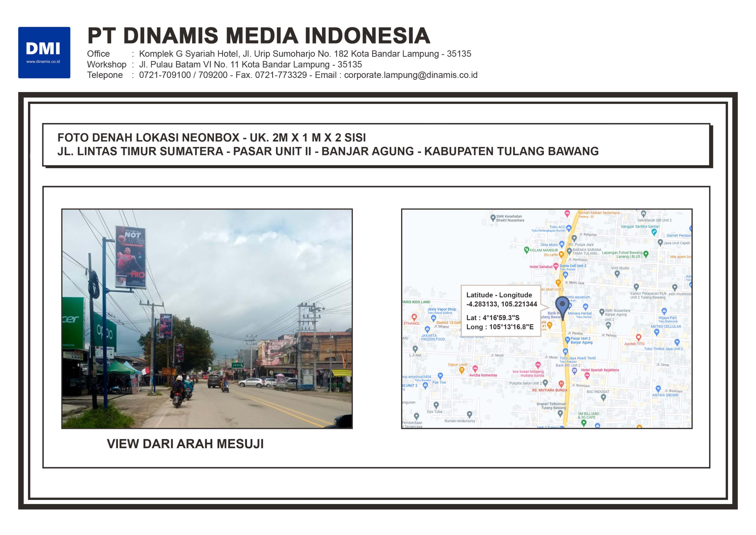Click the 'Menara Herbal' map label

click(579, 313)
